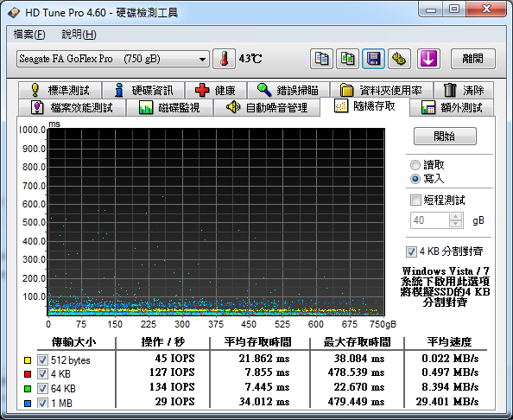
Task: Click the 43℃ temperature reading
Action: click(250, 59)
